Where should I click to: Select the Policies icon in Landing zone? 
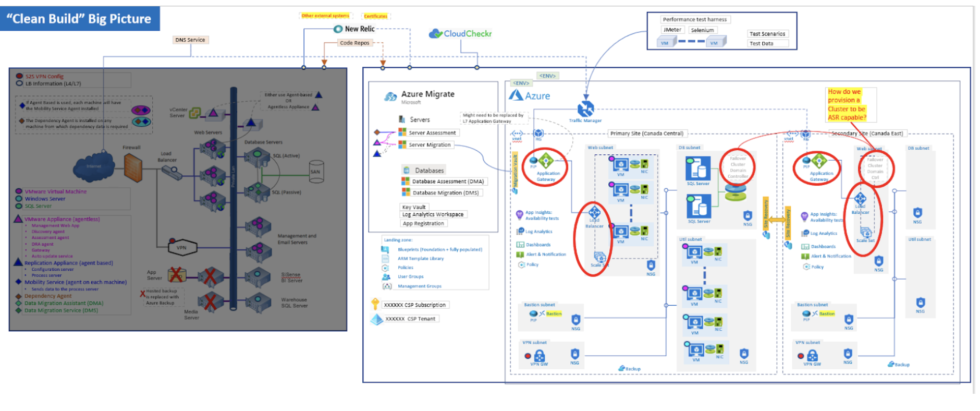click(385, 268)
